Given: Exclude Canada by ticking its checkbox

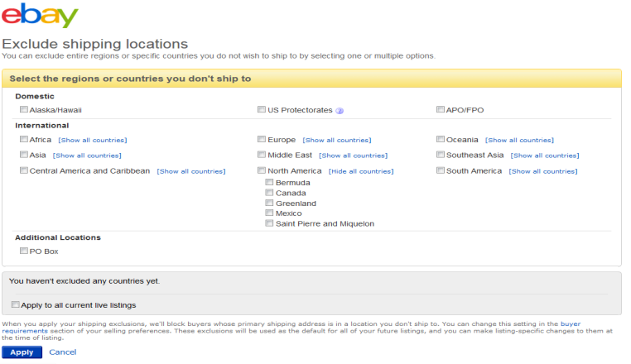Looking at the screenshot, I should point(269,193).
